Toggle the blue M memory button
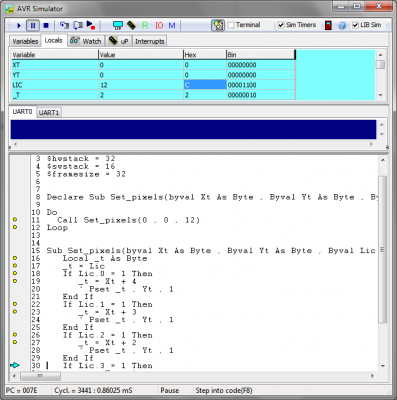The height and width of the screenshot is (400, 397). (172, 25)
